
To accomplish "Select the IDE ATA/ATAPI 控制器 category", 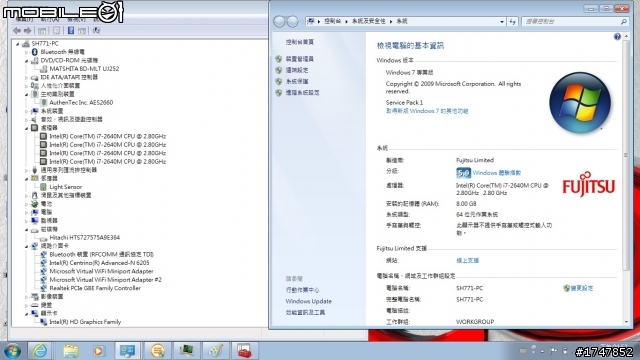I will click(x=69, y=77).
